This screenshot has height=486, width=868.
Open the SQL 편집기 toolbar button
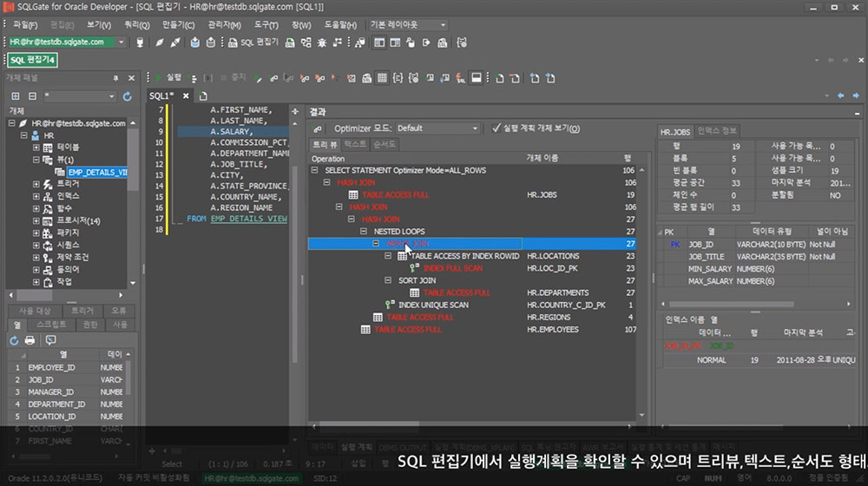tap(253, 42)
